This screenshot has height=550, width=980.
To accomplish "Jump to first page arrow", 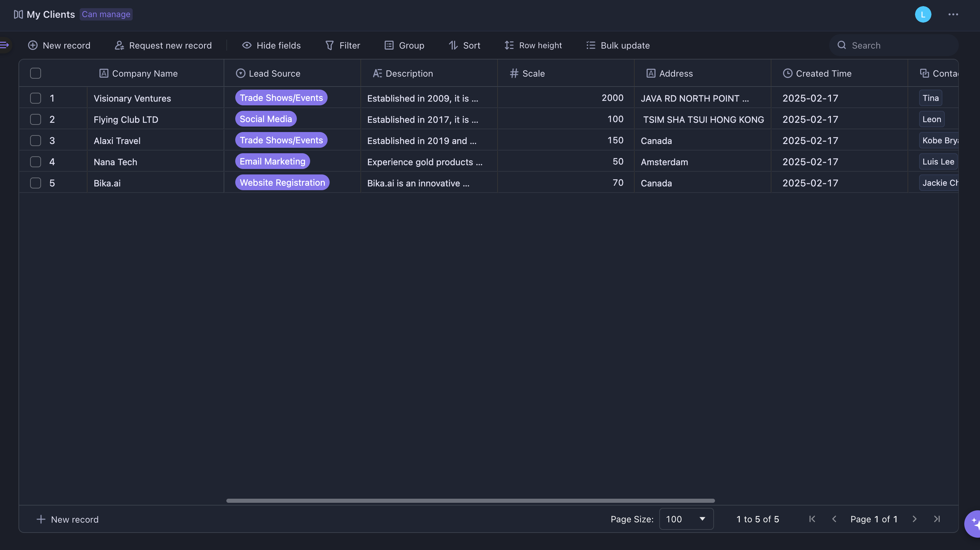I will point(812,519).
